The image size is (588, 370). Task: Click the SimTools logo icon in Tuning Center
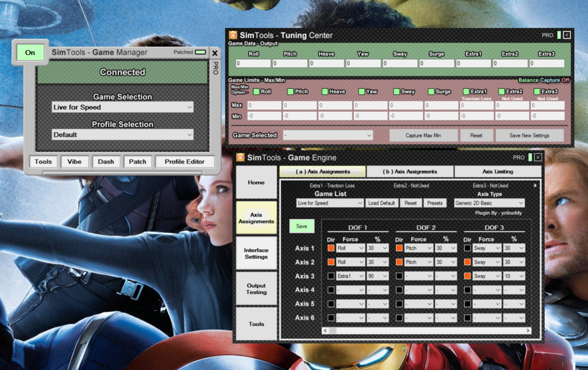(233, 35)
